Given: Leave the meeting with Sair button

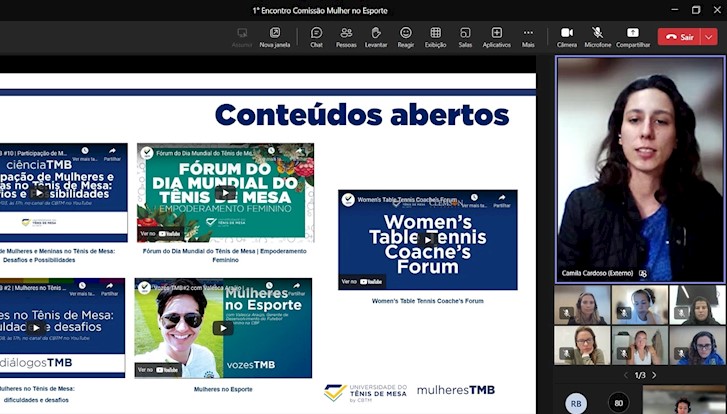Looking at the screenshot, I should [678, 37].
